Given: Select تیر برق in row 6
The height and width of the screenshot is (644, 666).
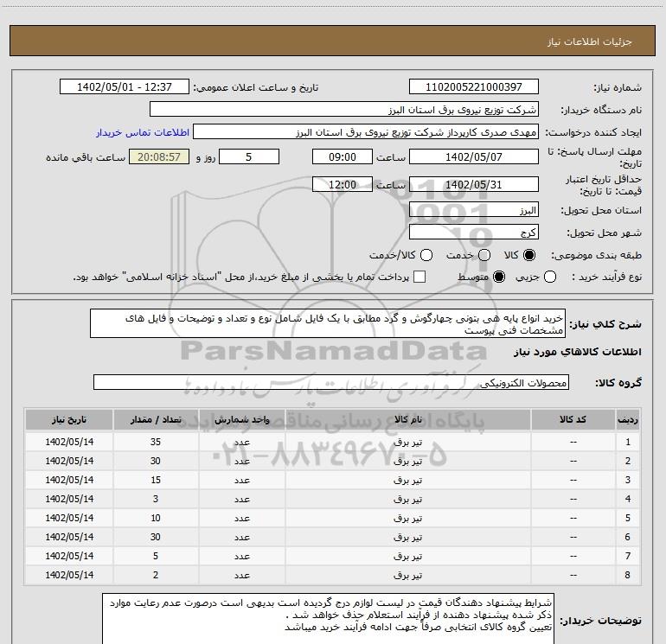Looking at the screenshot, I should 407,538.
